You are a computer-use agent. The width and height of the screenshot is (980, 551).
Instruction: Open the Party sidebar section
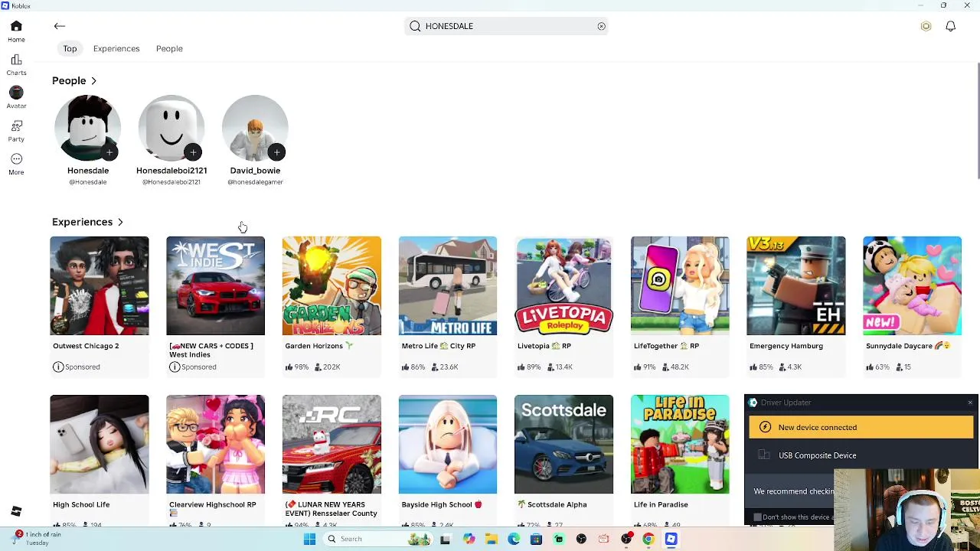(16, 130)
